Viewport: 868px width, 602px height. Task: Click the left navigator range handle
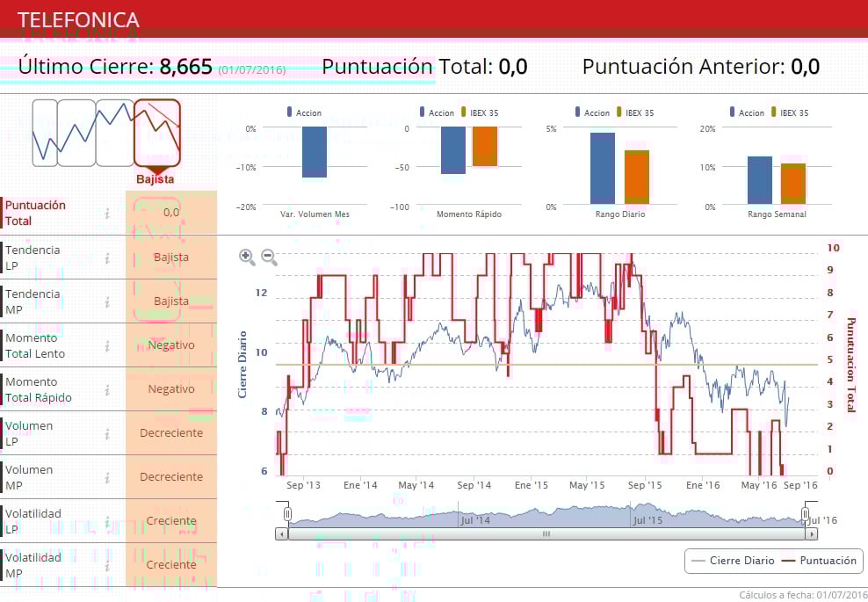287,514
